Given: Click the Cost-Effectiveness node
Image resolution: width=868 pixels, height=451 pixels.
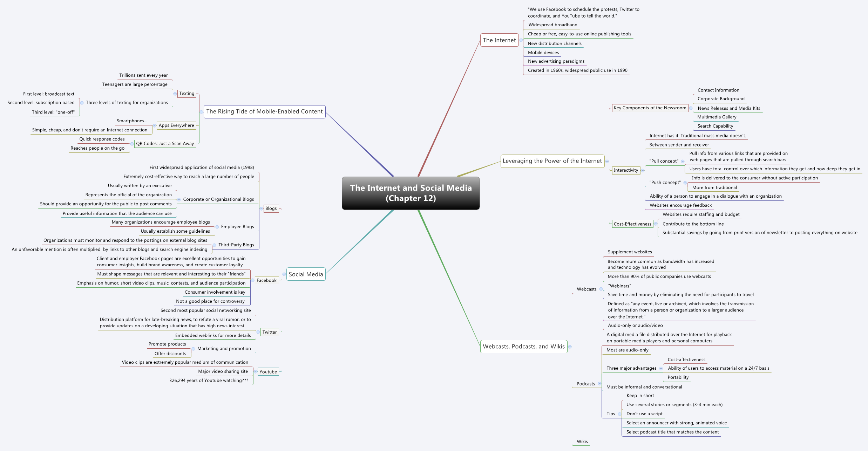Looking at the screenshot, I should click(632, 224).
